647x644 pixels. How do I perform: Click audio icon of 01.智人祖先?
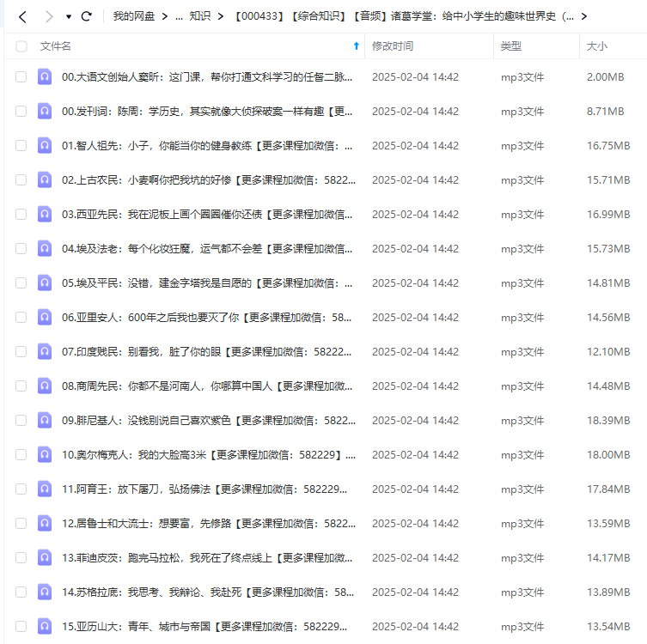coord(45,145)
